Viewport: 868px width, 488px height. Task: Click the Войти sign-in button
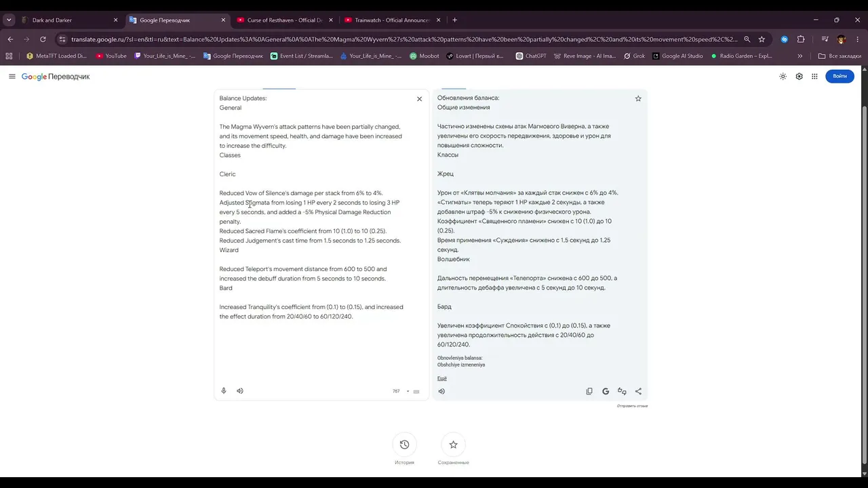pos(840,77)
